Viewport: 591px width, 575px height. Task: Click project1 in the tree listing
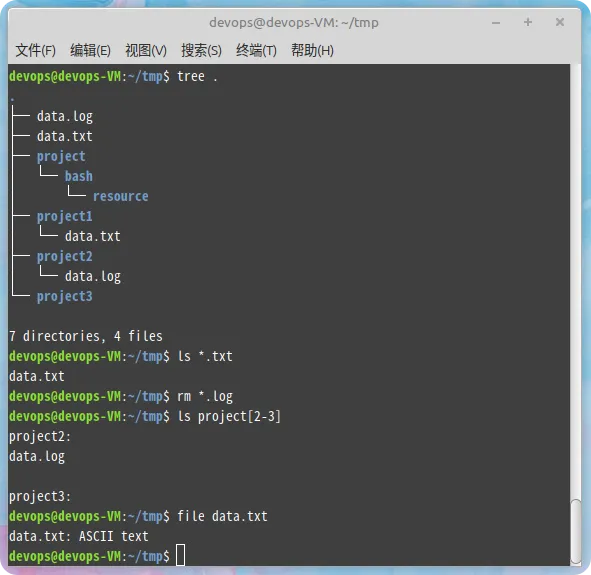tap(64, 216)
